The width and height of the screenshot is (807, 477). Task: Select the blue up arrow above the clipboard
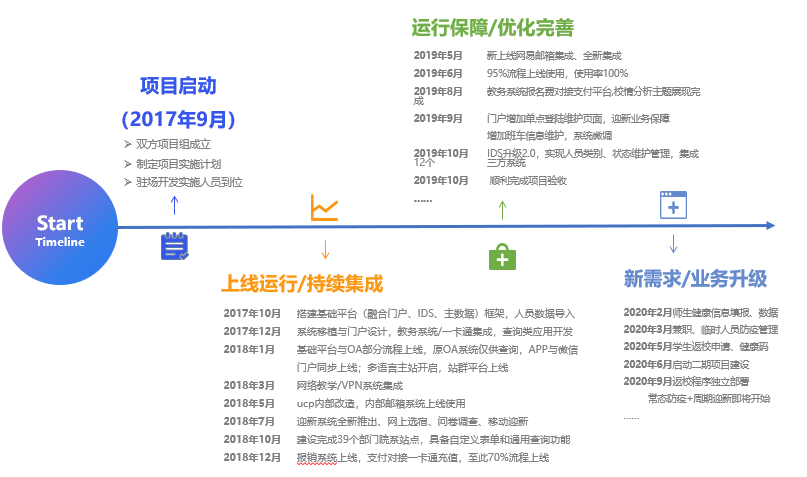click(175, 206)
